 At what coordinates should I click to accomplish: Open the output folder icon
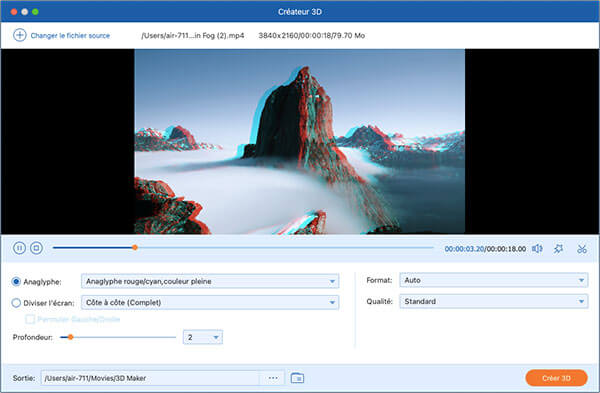297,378
